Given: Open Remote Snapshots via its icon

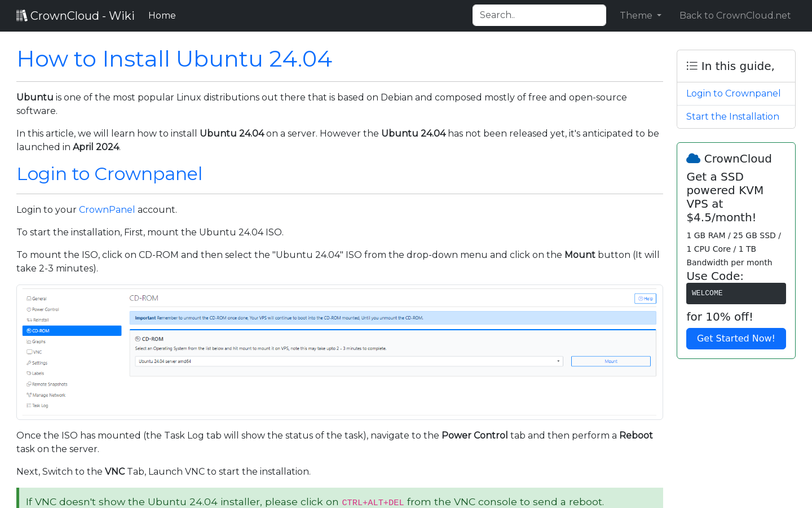Looking at the screenshot, I should tap(29, 384).
